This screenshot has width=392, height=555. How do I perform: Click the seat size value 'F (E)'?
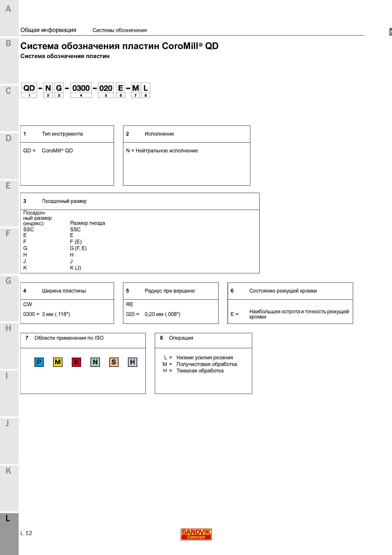click(76, 242)
